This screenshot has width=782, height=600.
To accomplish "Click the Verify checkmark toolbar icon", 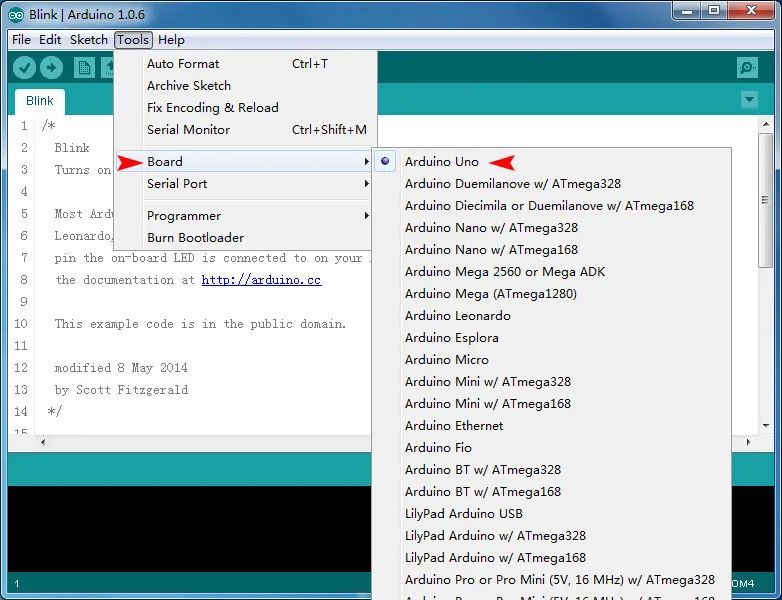I will pos(24,67).
